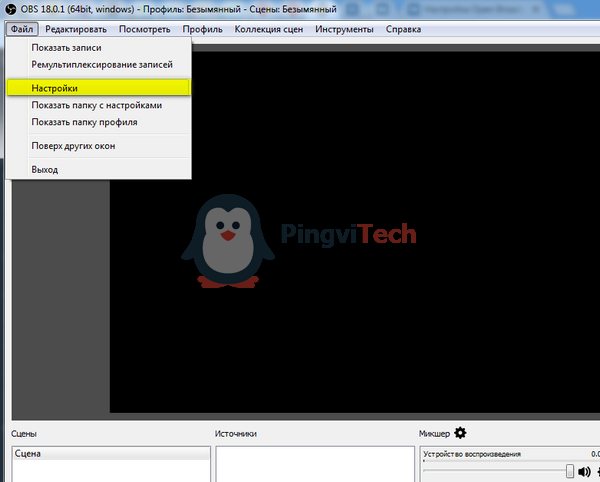Select Ремультиплексирование записей entry
The image size is (600, 482).
coord(99,65)
